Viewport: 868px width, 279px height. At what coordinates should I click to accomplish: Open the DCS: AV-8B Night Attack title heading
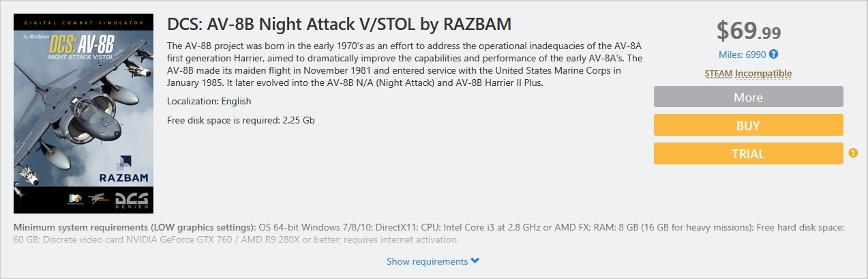339,25
